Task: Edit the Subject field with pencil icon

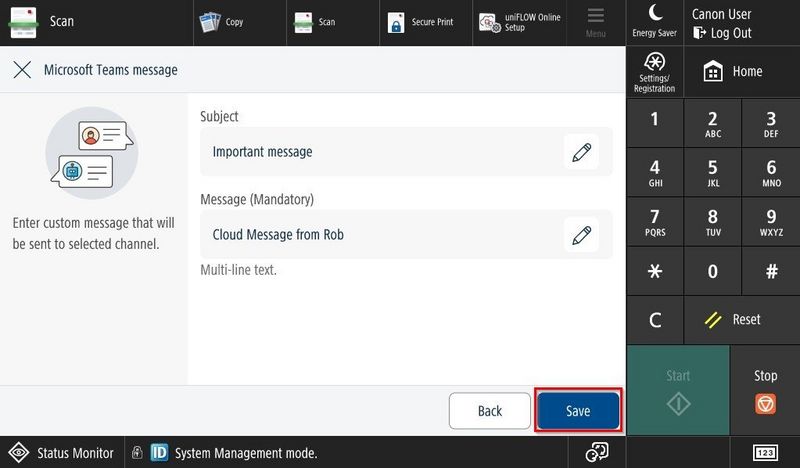Action: coord(581,152)
